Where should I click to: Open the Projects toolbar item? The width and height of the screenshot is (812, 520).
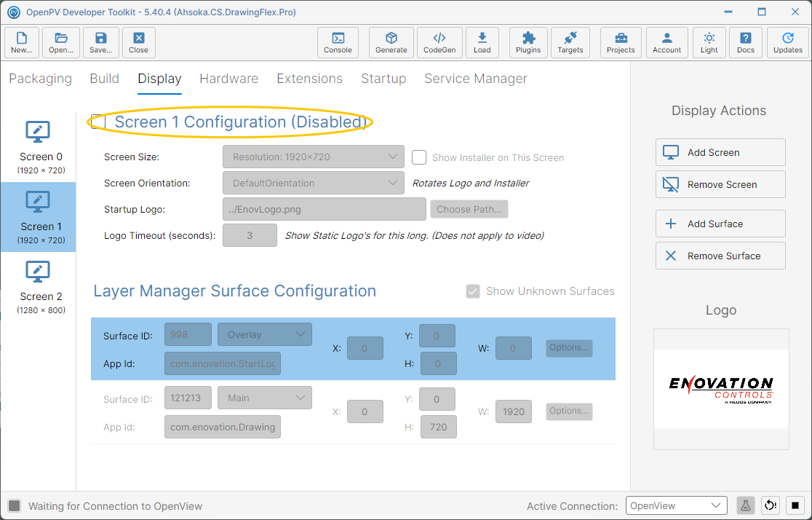621,42
